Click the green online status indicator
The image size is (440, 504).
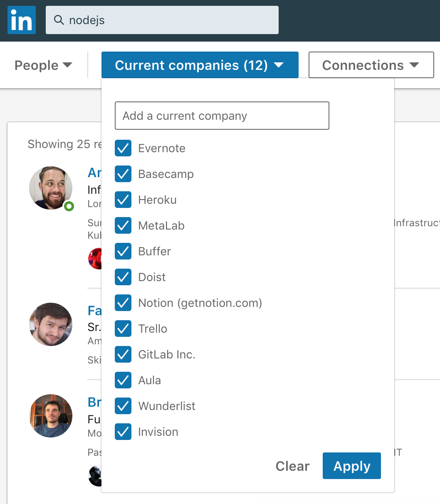click(x=69, y=206)
